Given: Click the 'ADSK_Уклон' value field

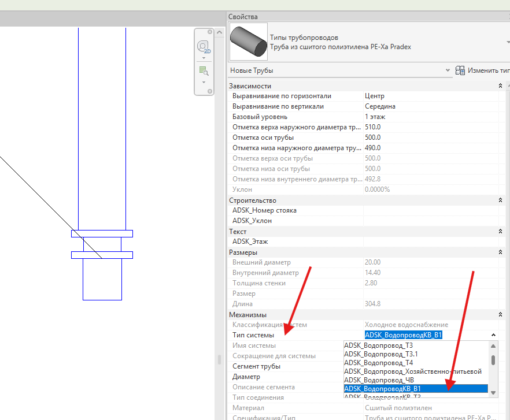Looking at the screenshot, I should pyautogui.click(x=431, y=221).
